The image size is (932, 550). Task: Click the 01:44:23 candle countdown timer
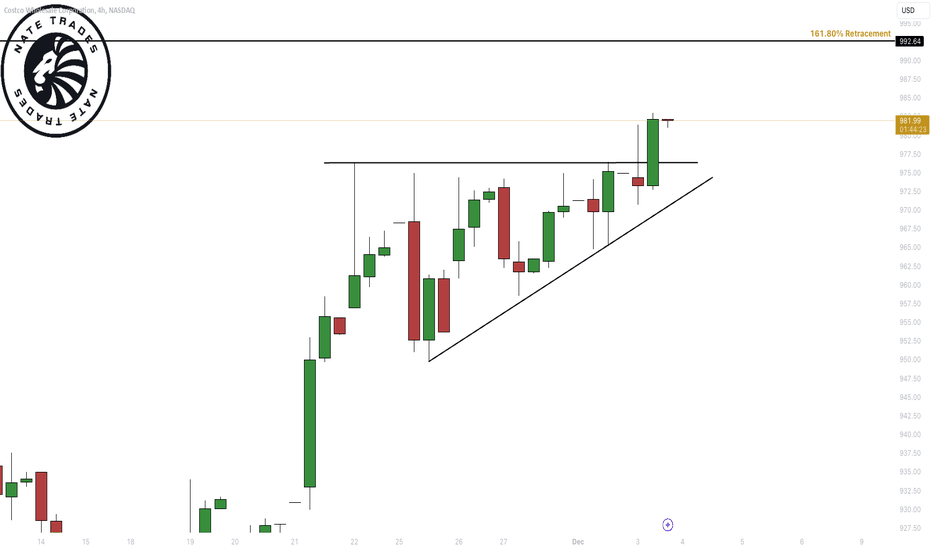[912, 129]
